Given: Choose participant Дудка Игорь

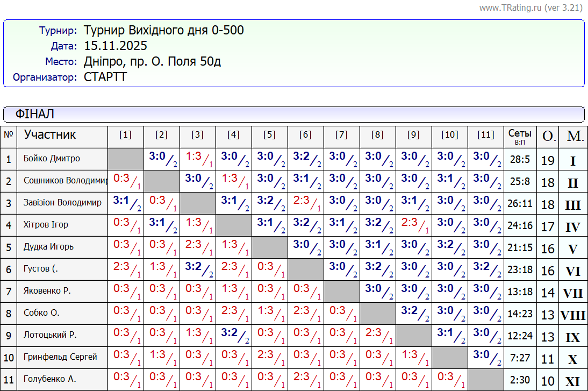Looking at the screenshot, I should pos(48,247).
